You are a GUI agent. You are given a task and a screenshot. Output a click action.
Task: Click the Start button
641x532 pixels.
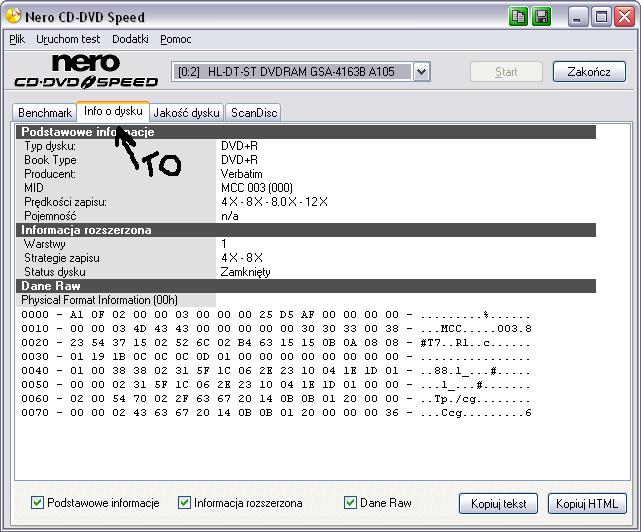click(506, 72)
